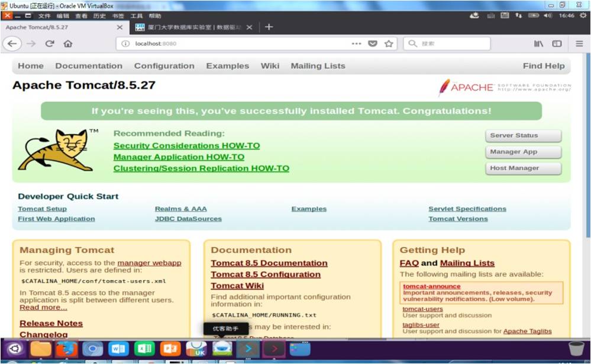Open the 优客助手 dock icon
591x364 pixels.
click(x=222, y=349)
